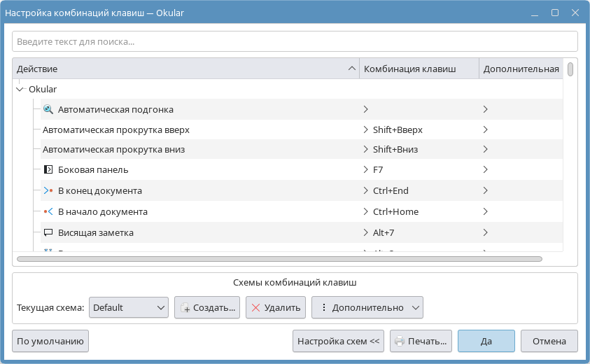Click the new scheme icon on Создать

(x=185, y=307)
